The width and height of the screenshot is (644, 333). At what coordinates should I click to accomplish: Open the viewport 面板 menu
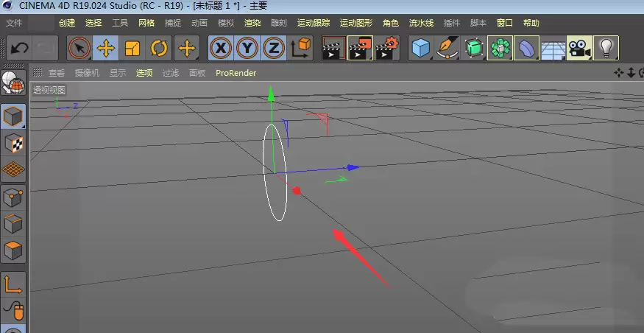[197, 73]
